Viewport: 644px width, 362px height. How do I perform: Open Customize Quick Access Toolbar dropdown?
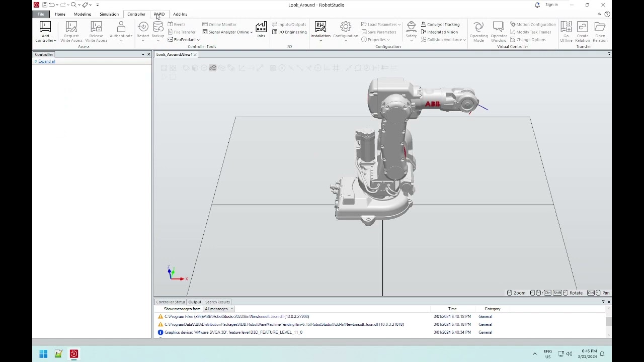click(x=97, y=5)
